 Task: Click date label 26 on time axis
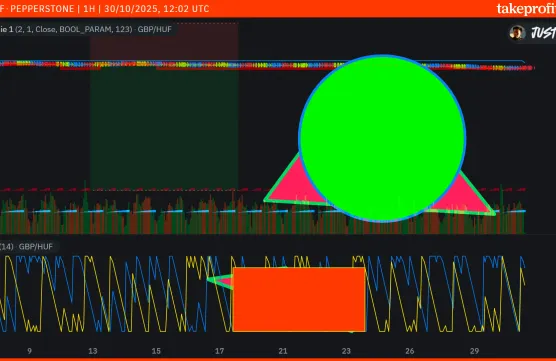pos(410,351)
